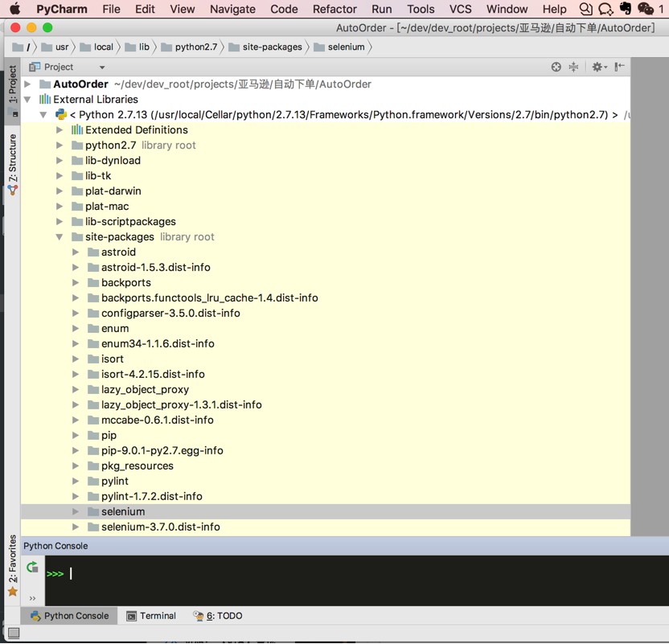669x644 pixels.
Task: Collapse the Python 2.7.13 interpreter node
Action: (43, 115)
